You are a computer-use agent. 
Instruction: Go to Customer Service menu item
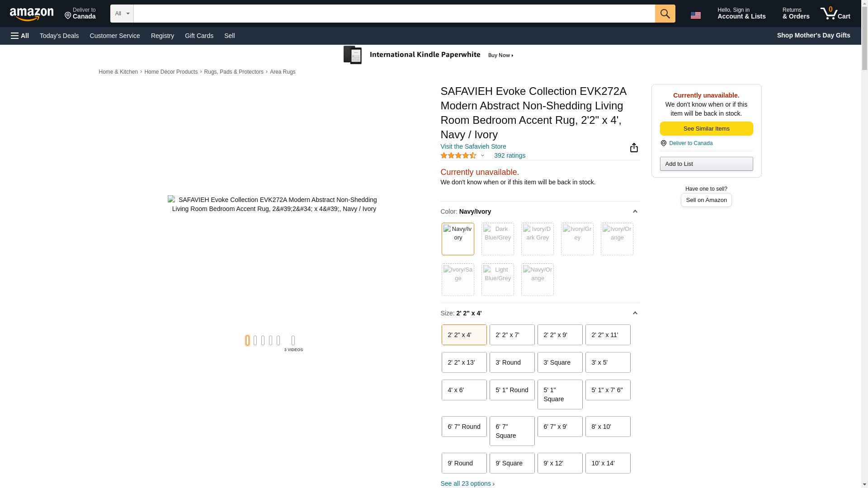(x=114, y=36)
